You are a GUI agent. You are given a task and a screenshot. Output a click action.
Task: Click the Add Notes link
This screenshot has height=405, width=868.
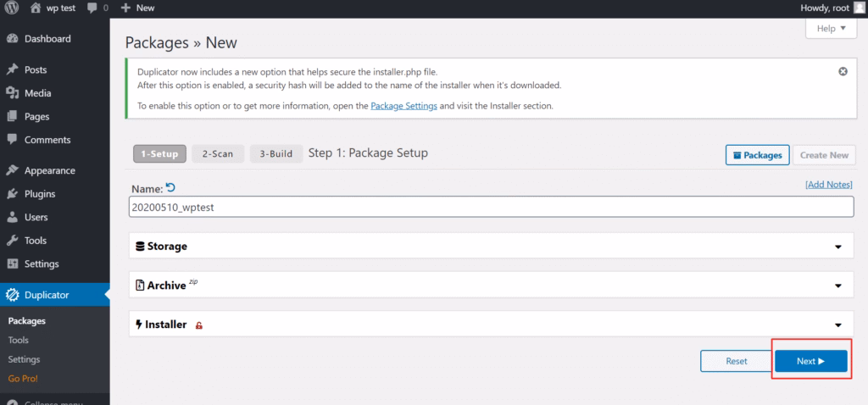point(829,185)
